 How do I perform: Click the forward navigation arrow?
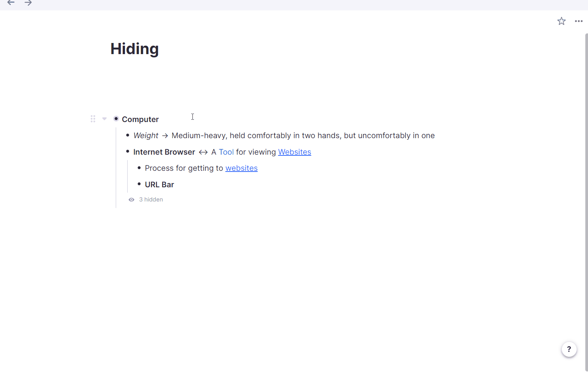pyautogui.click(x=28, y=3)
